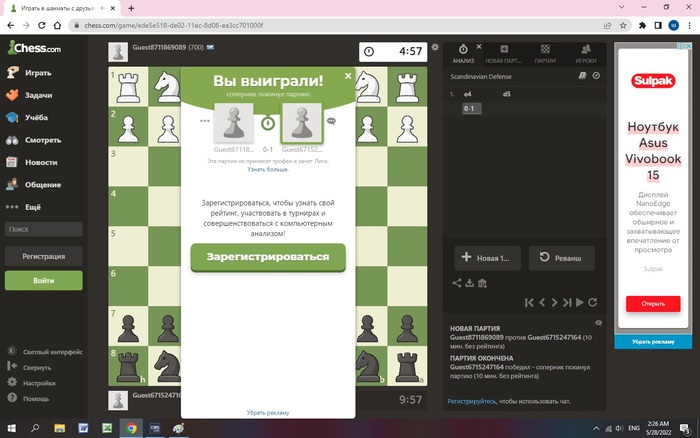Toggle chat visibility eye icon
Viewport: 700px width, 438px height.
click(598, 322)
